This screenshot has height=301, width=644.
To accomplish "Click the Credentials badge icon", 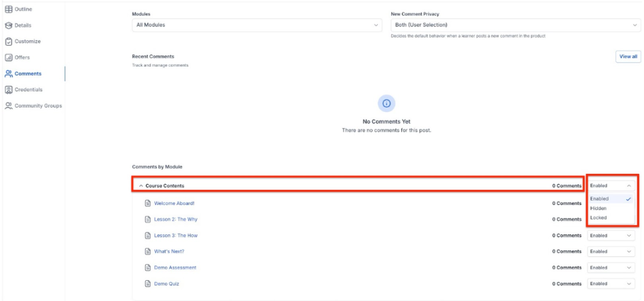I will tap(9, 89).
